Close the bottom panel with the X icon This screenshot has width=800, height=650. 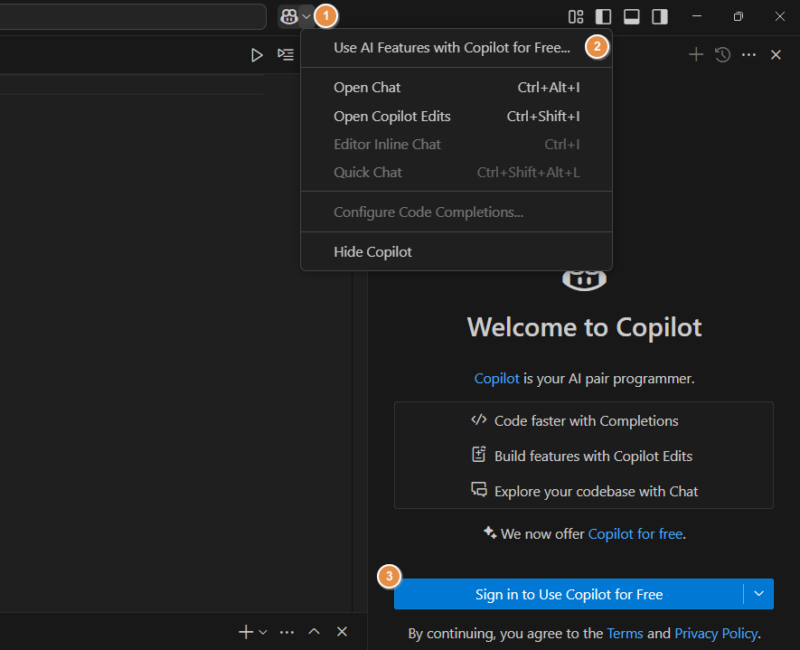341,631
